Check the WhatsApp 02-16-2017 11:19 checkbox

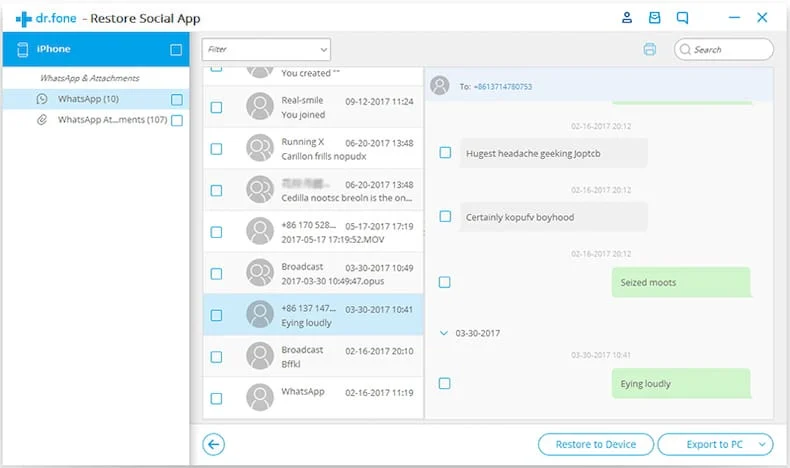pos(216,398)
